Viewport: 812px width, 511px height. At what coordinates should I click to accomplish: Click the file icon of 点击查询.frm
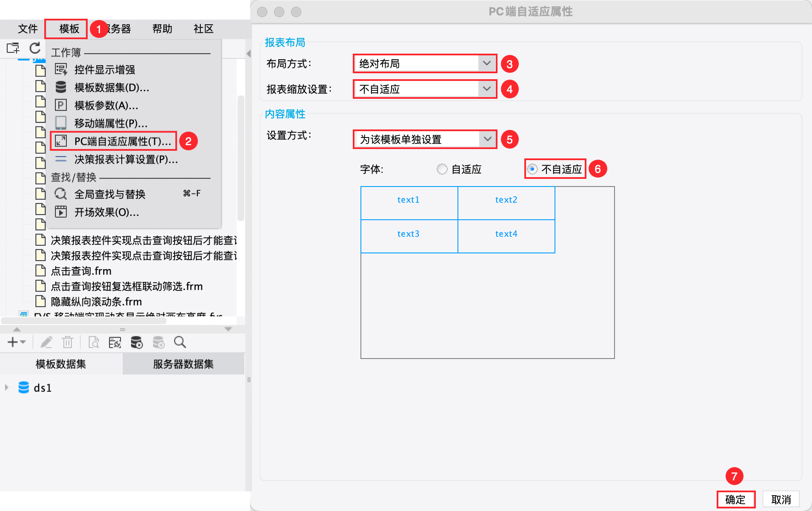tap(40, 270)
